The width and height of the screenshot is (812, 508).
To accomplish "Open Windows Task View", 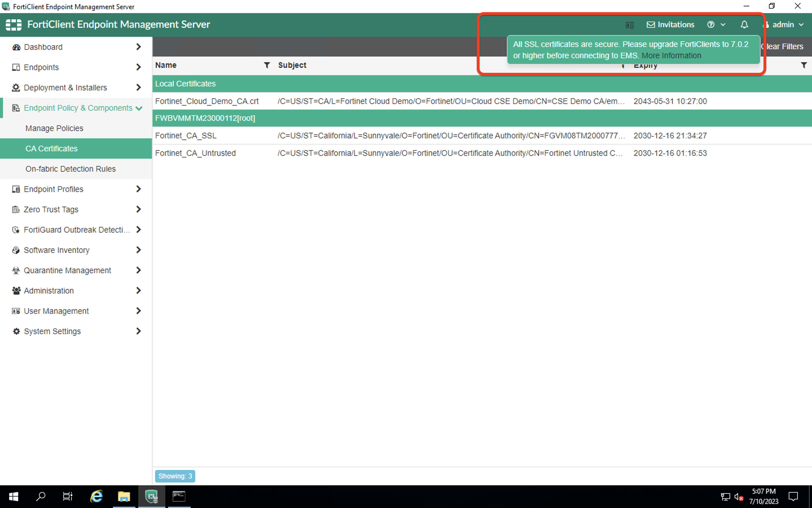I will point(68,496).
